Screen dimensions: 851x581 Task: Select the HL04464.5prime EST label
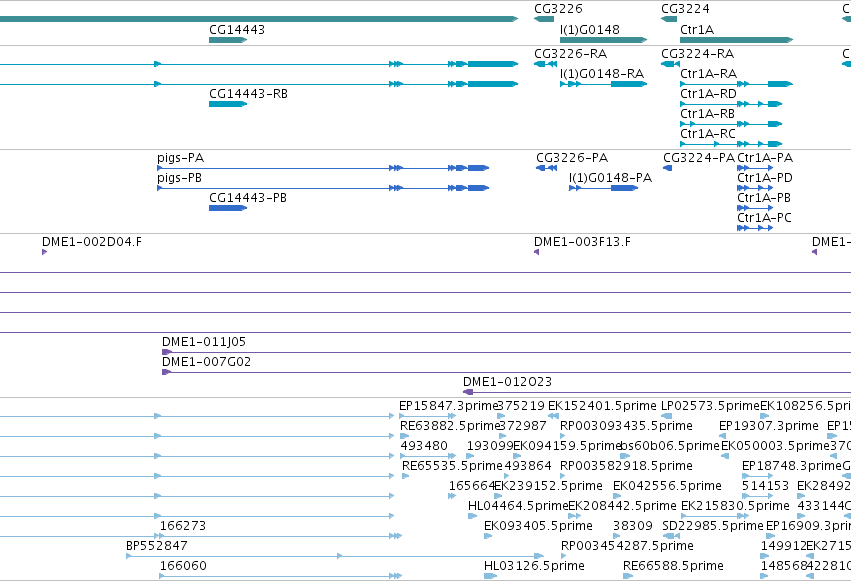[x=518, y=506]
